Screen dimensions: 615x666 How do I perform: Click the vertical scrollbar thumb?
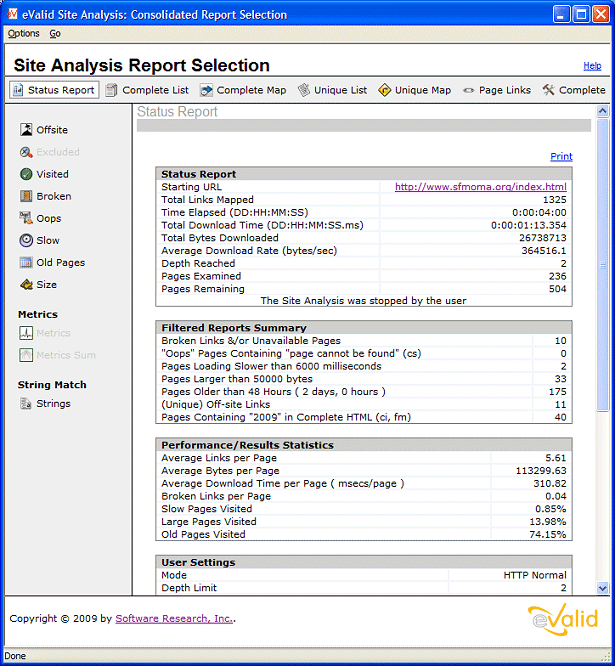coord(602,265)
